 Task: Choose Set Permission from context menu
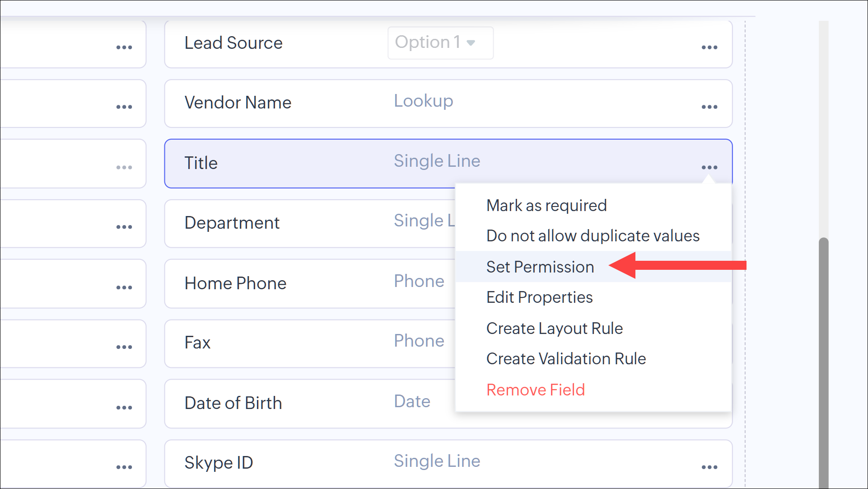tap(540, 267)
